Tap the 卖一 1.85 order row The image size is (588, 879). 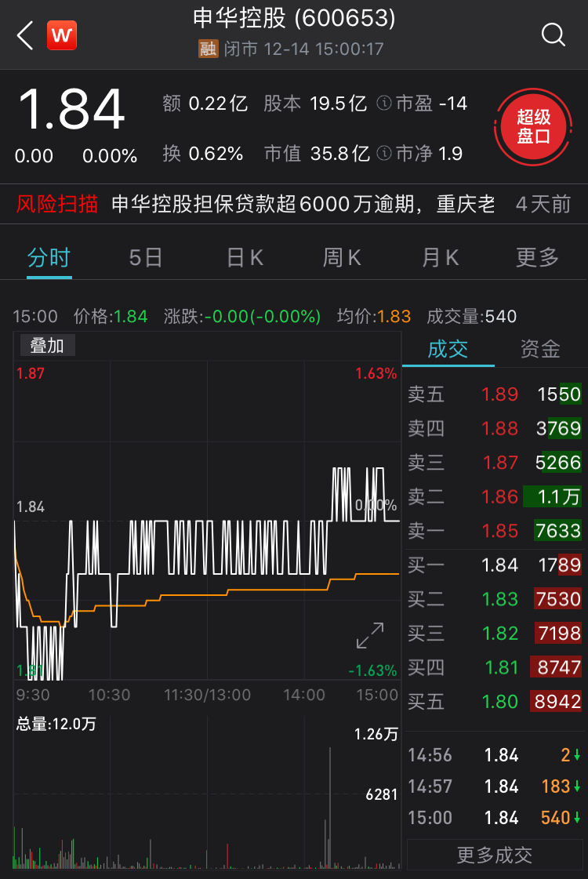point(495,531)
